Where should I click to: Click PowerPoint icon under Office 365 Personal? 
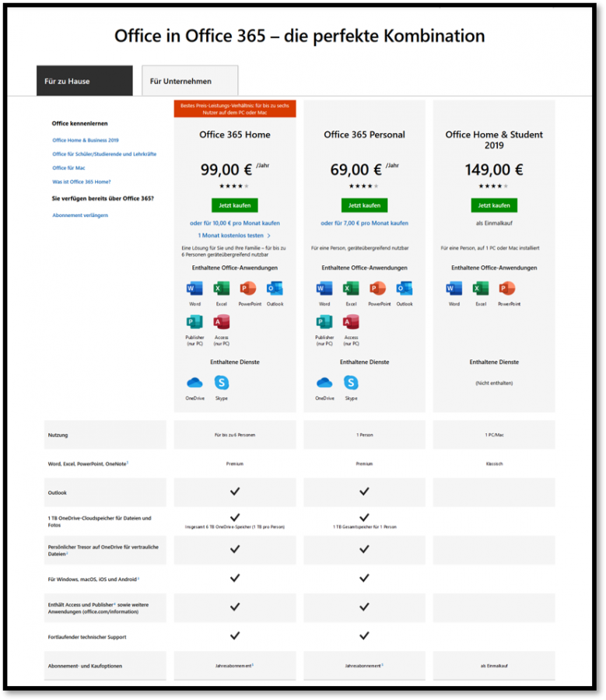[377, 289]
